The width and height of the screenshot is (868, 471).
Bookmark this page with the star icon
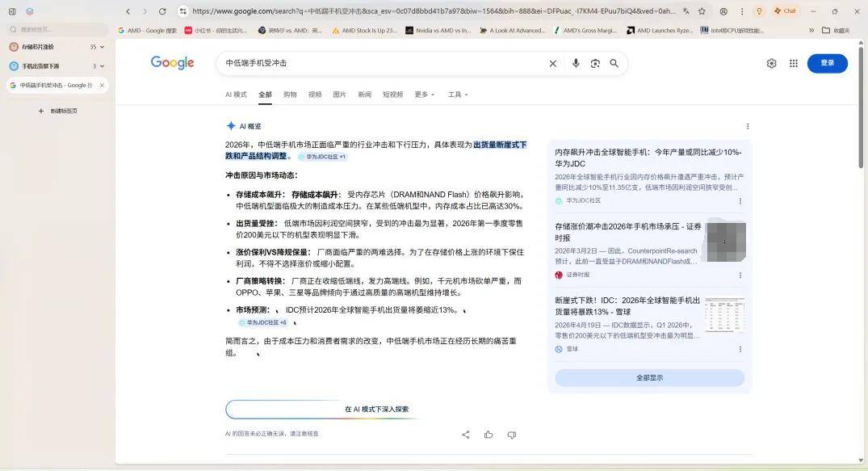(x=702, y=11)
